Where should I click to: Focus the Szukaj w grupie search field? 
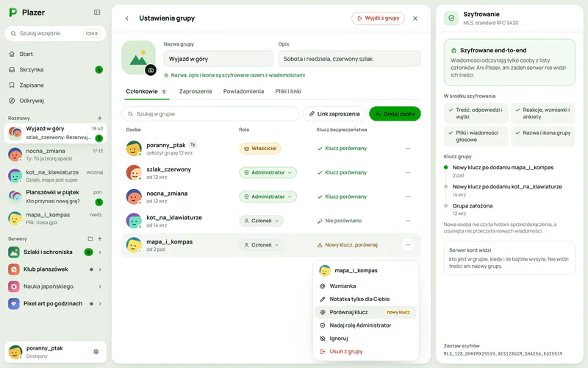pyautogui.click(x=210, y=114)
